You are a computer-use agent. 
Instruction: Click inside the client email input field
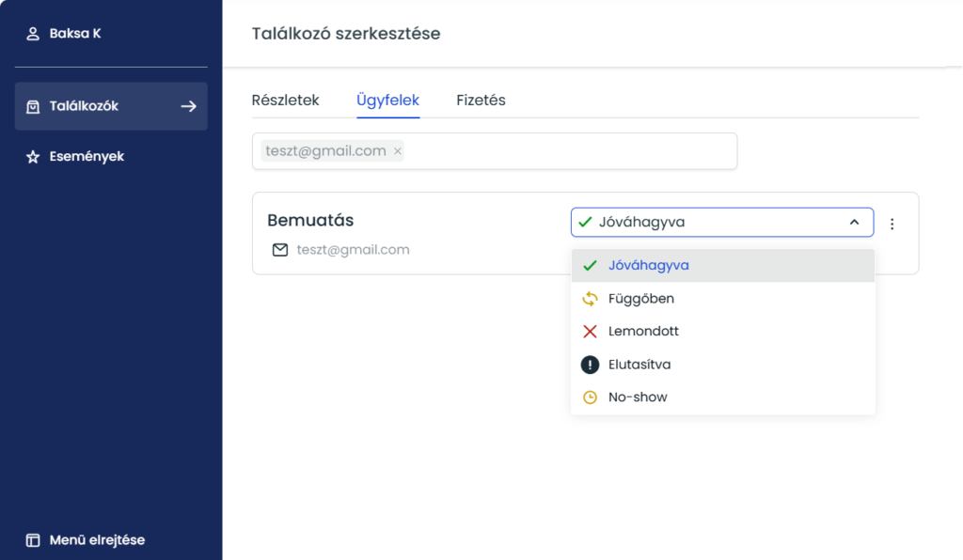point(564,151)
